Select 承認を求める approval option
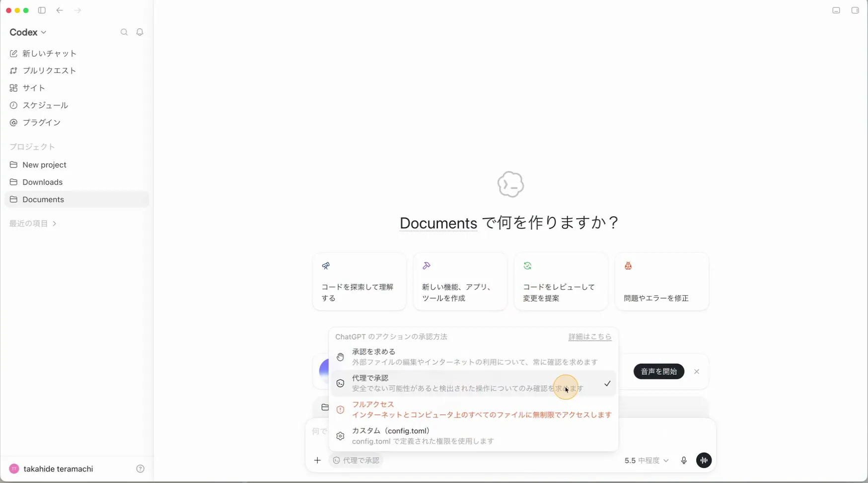Image resolution: width=868 pixels, height=483 pixels. coord(473,357)
